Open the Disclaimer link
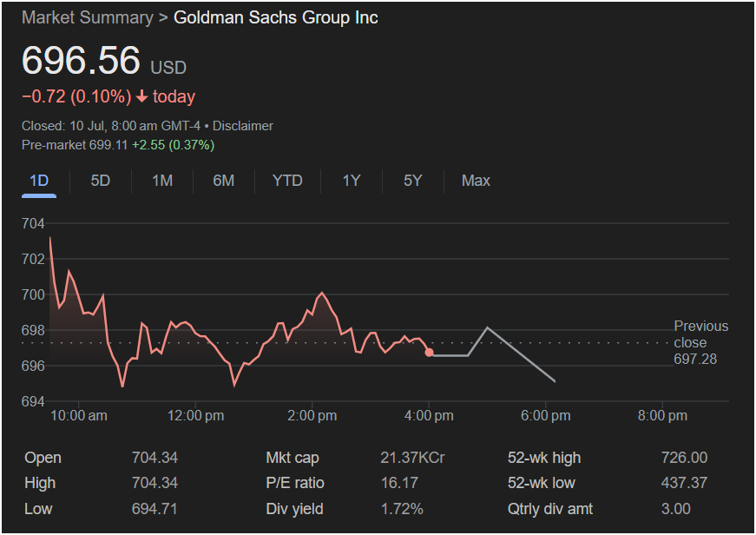 point(243,126)
